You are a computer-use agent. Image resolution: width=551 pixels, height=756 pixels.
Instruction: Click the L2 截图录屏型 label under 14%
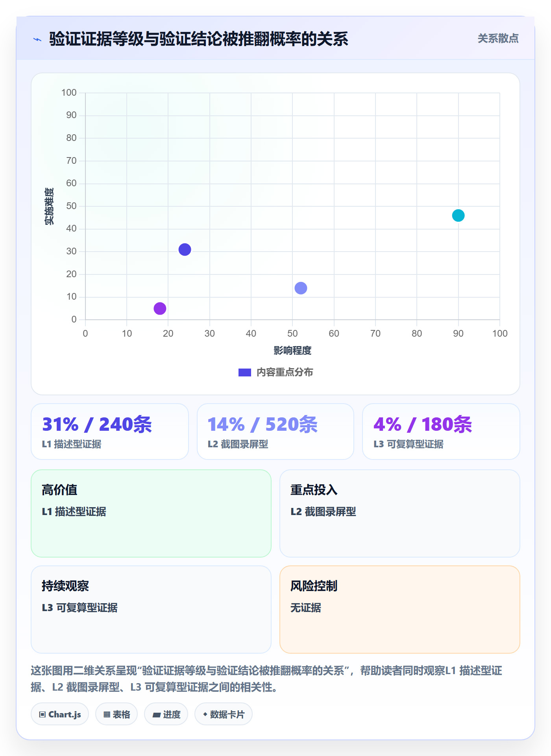tap(238, 444)
